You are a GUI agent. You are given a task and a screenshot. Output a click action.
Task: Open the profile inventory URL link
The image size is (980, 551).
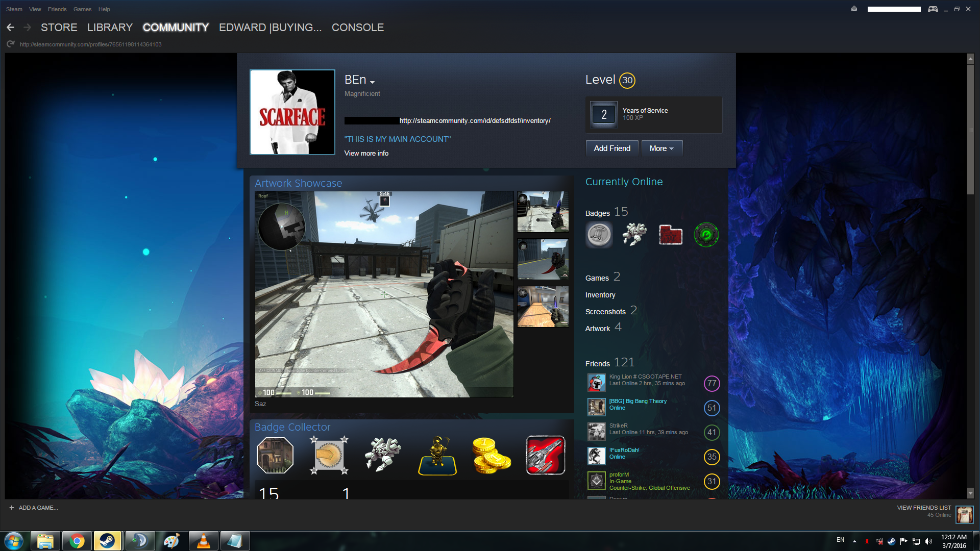(475, 121)
